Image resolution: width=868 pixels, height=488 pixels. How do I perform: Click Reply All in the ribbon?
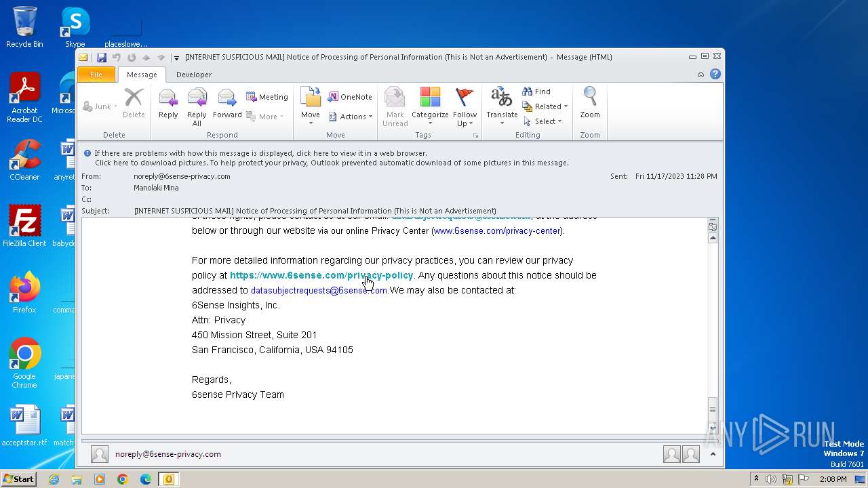[197, 107]
